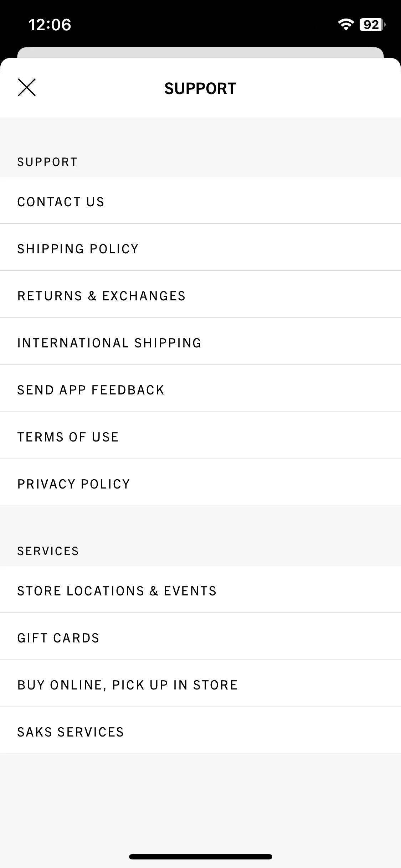Tap Send App Feedback
Viewport: 401px width, 868px height.
(200, 389)
